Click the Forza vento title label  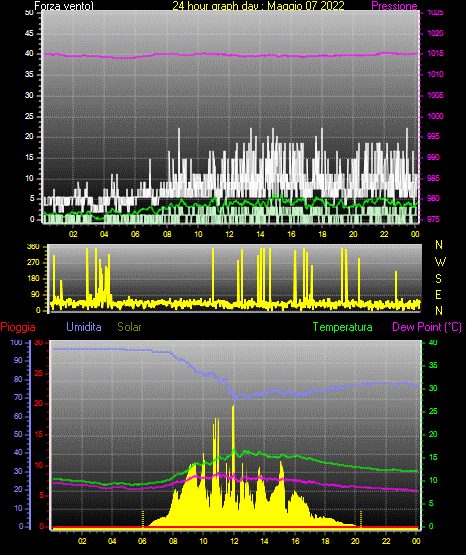pos(64,6)
